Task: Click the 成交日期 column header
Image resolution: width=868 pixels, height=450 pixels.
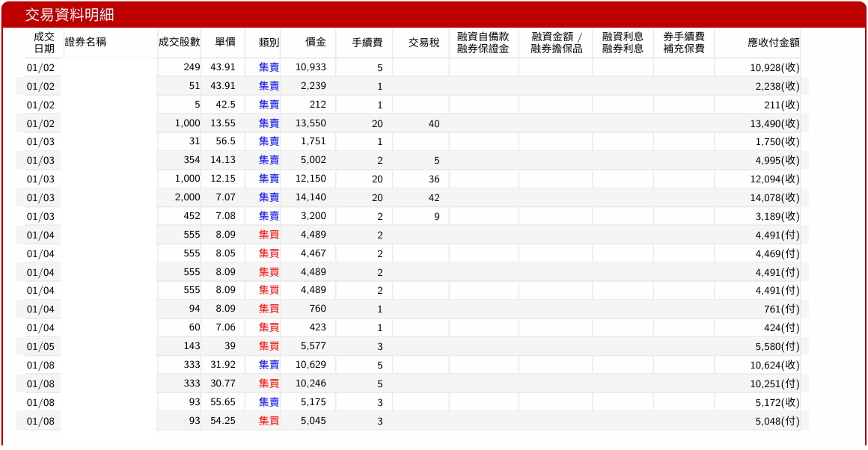Action: 43,43
